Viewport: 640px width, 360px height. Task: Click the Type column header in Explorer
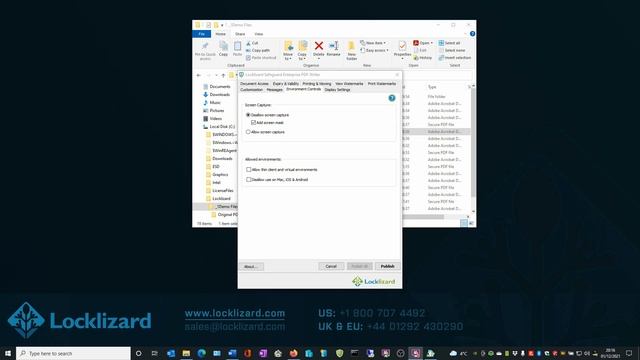tap(432, 87)
